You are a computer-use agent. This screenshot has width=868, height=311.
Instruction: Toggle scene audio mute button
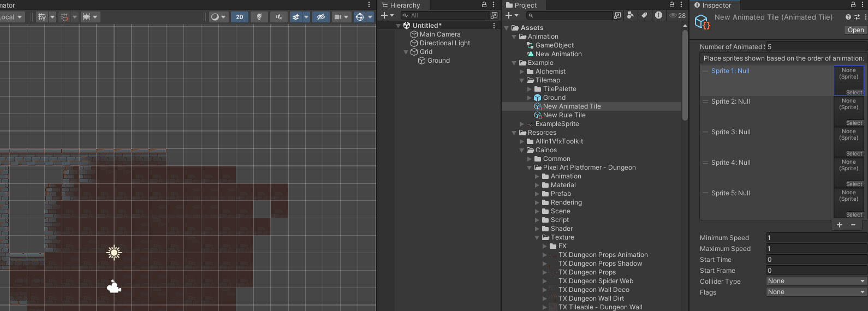click(x=279, y=17)
